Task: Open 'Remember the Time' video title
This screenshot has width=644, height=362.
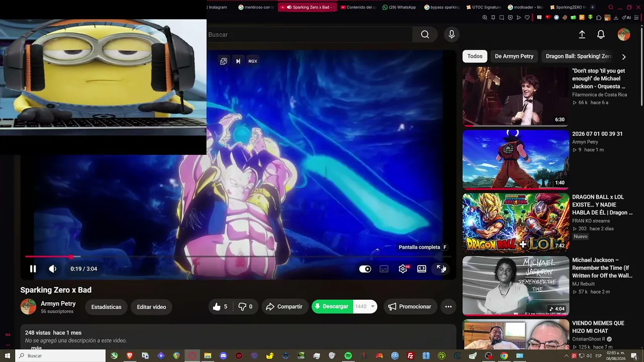Action: (602, 268)
